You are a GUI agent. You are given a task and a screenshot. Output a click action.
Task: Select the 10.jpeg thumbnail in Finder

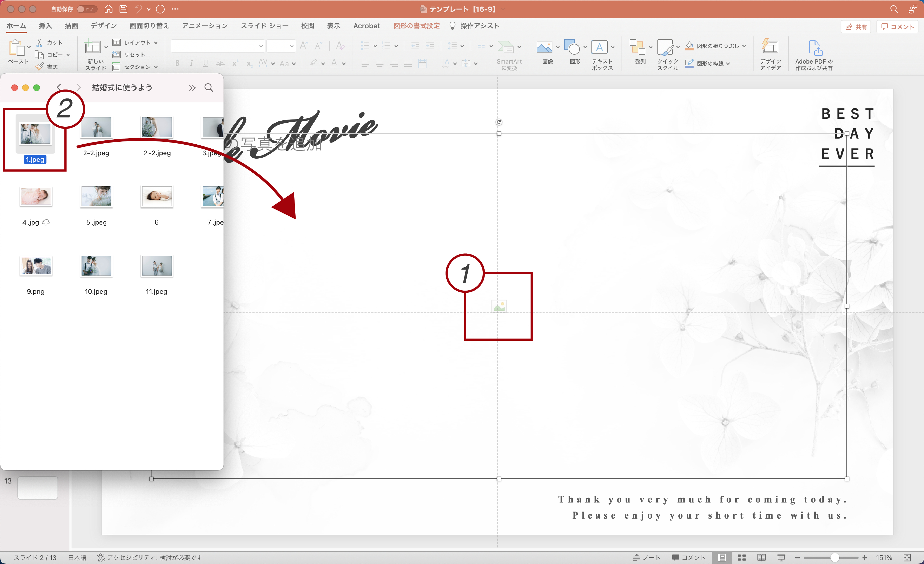click(96, 266)
